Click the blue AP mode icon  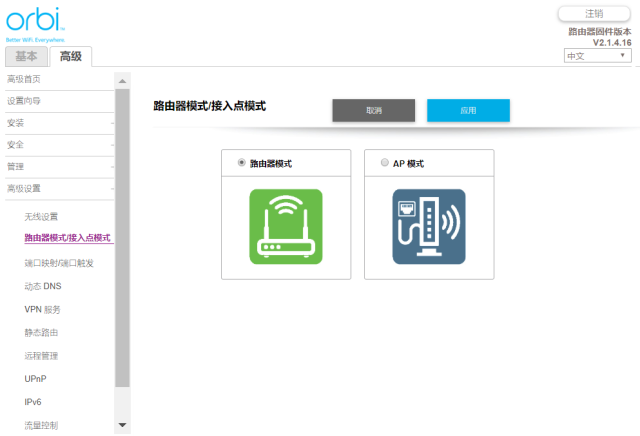[x=428, y=226]
